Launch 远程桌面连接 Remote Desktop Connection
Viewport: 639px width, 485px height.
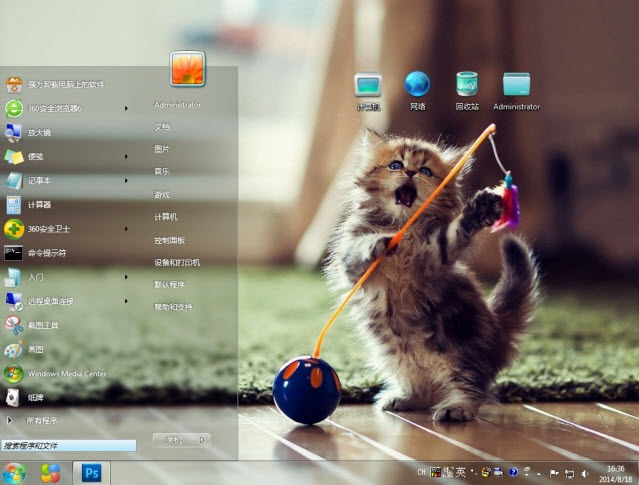tap(68, 301)
